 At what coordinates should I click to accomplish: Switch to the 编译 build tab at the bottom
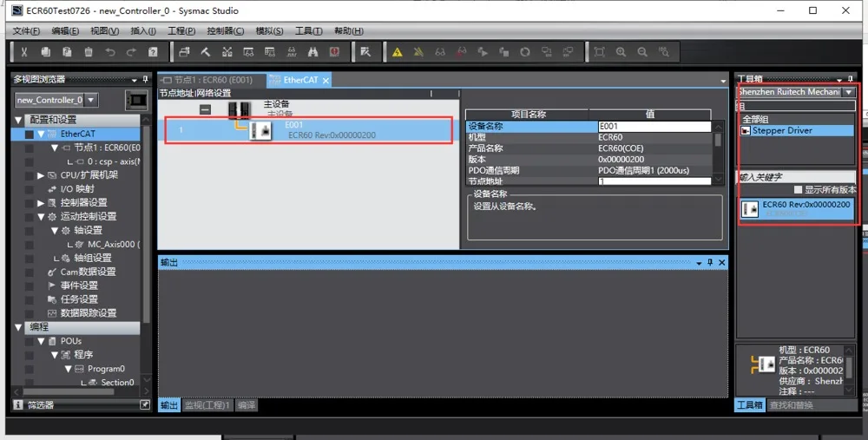coord(247,405)
